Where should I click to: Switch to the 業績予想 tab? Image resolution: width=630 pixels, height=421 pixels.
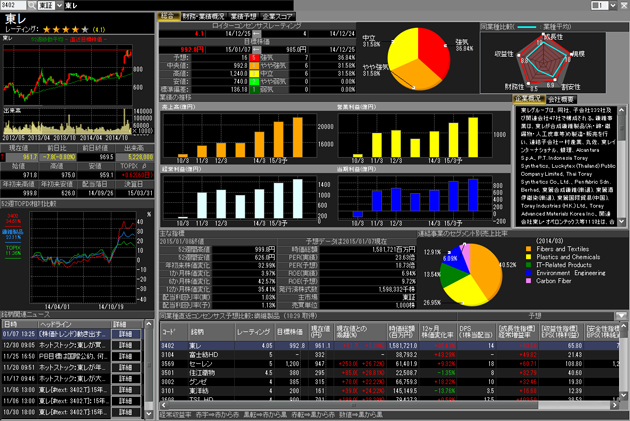243,16
